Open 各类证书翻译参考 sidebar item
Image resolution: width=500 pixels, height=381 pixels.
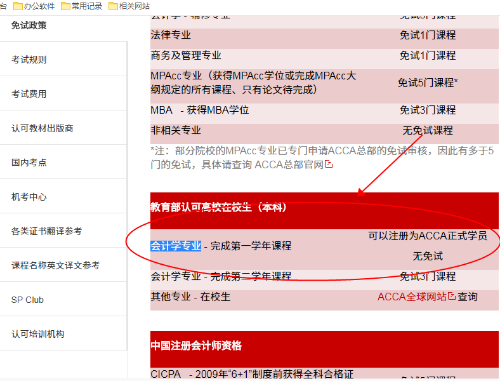tap(47, 231)
